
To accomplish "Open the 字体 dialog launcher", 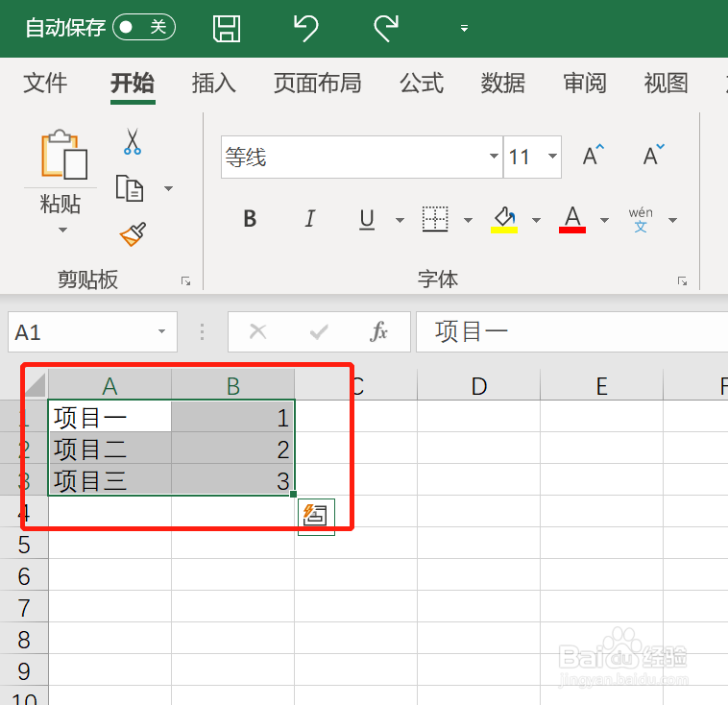I will [x=682, y=281].
